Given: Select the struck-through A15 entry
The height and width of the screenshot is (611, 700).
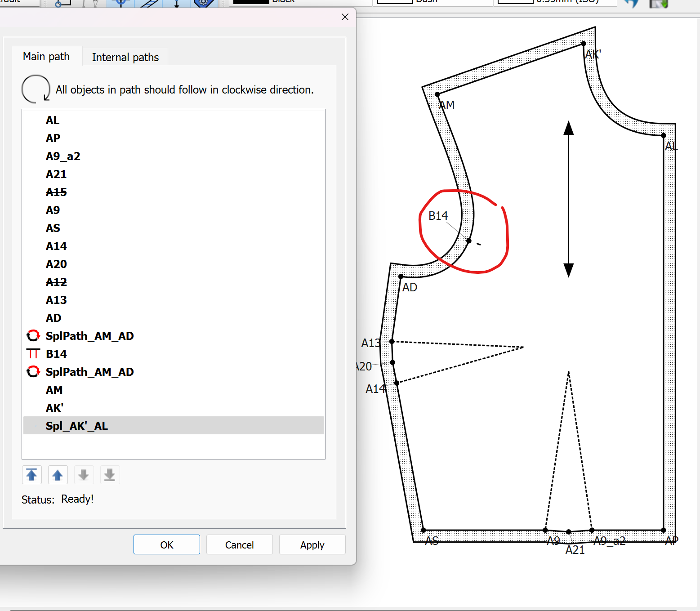Looking at the screenshot, I should (x=56, y=192).
